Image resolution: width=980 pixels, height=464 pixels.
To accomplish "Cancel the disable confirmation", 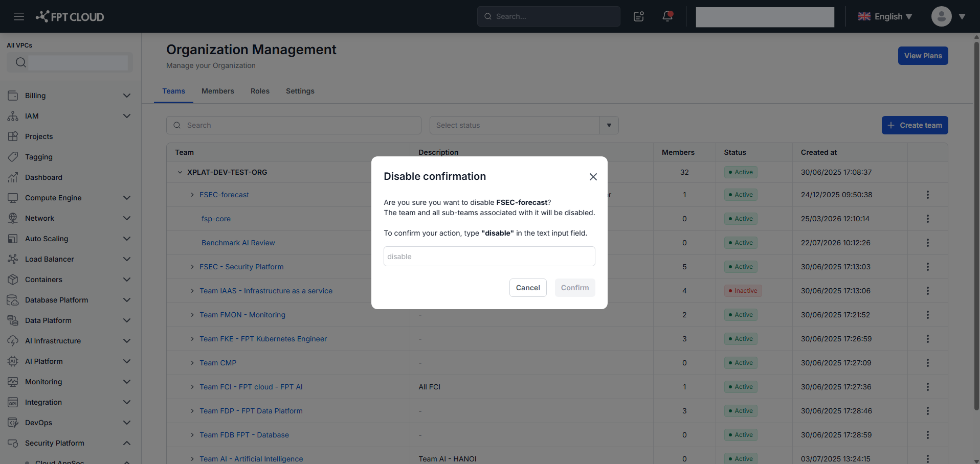I will click(x=528, y=288).
